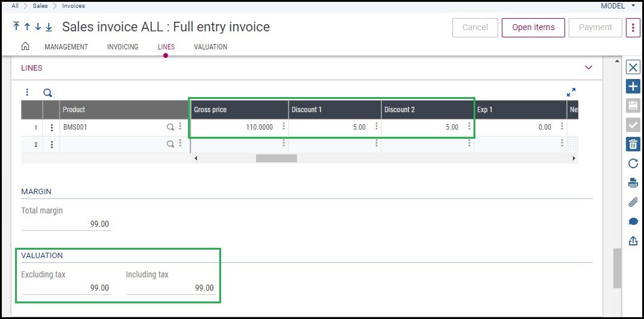
Task: Click the refresh icon in sidebar
Action: coord(633,163)
